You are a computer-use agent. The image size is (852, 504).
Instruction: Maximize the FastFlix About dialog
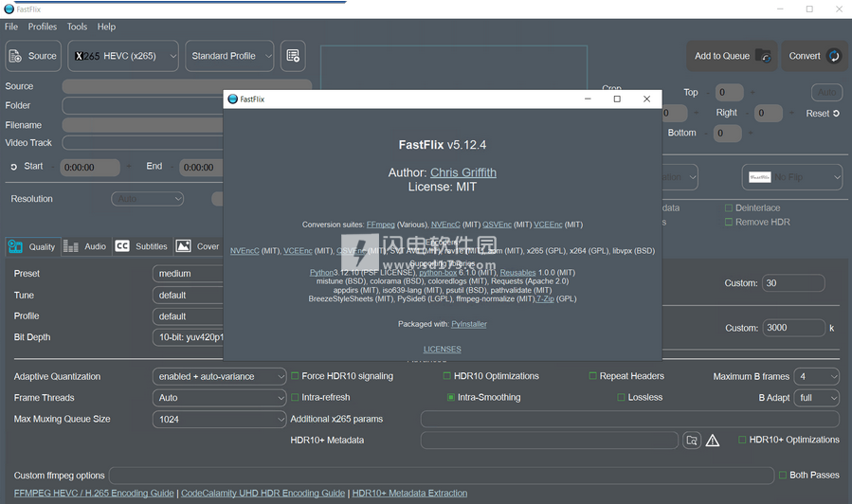(617, 99)
